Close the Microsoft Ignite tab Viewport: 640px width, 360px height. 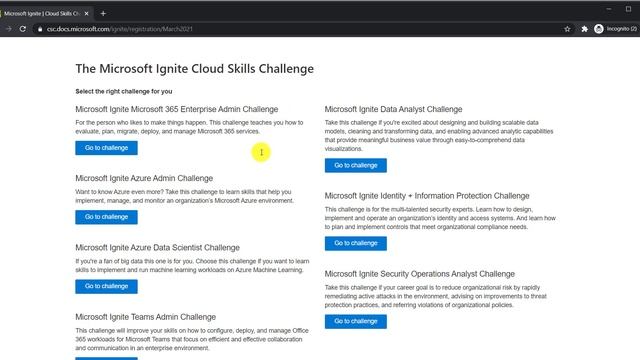(87, 13)
